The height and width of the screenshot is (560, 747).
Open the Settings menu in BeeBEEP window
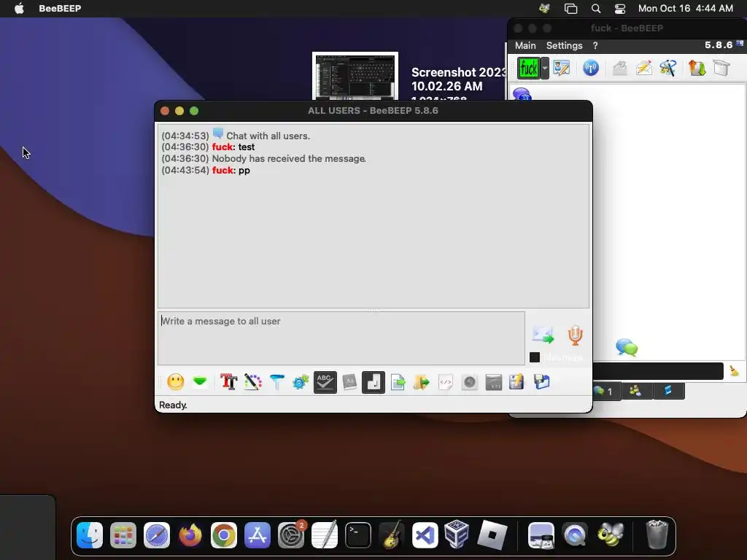tap(564, 45)
